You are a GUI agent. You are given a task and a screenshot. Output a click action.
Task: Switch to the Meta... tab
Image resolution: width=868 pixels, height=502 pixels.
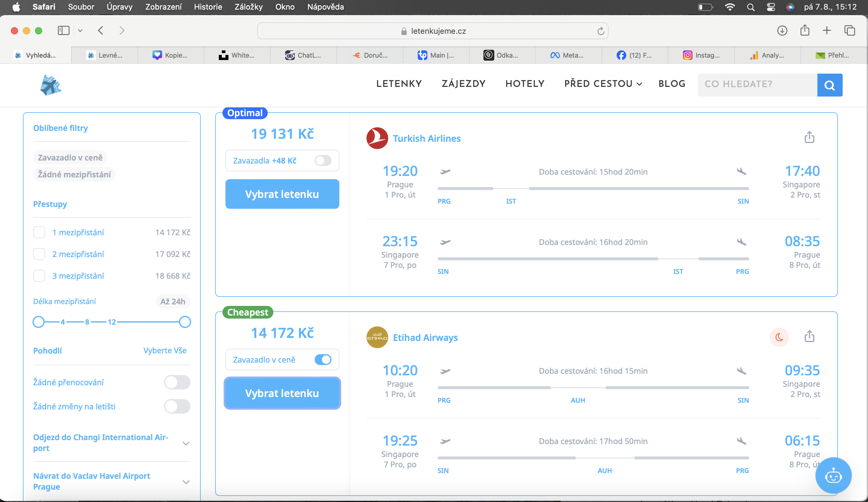tap(568, 55)
